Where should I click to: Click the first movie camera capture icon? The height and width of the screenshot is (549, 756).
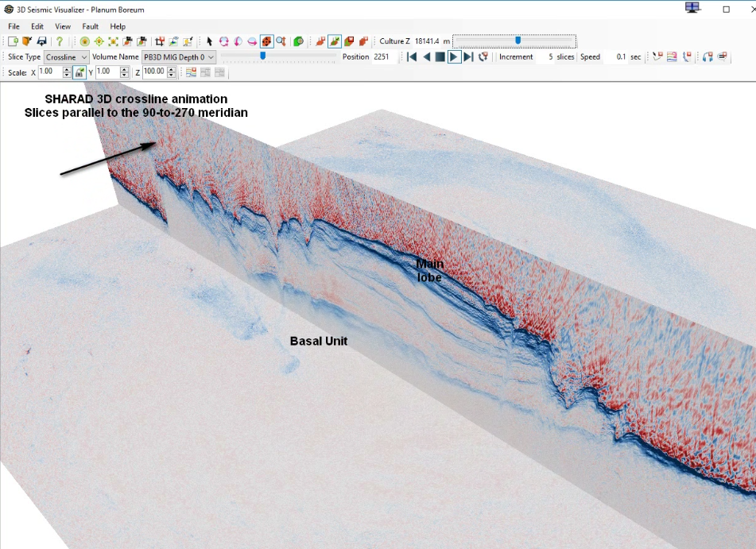click(x=127, y=41)
